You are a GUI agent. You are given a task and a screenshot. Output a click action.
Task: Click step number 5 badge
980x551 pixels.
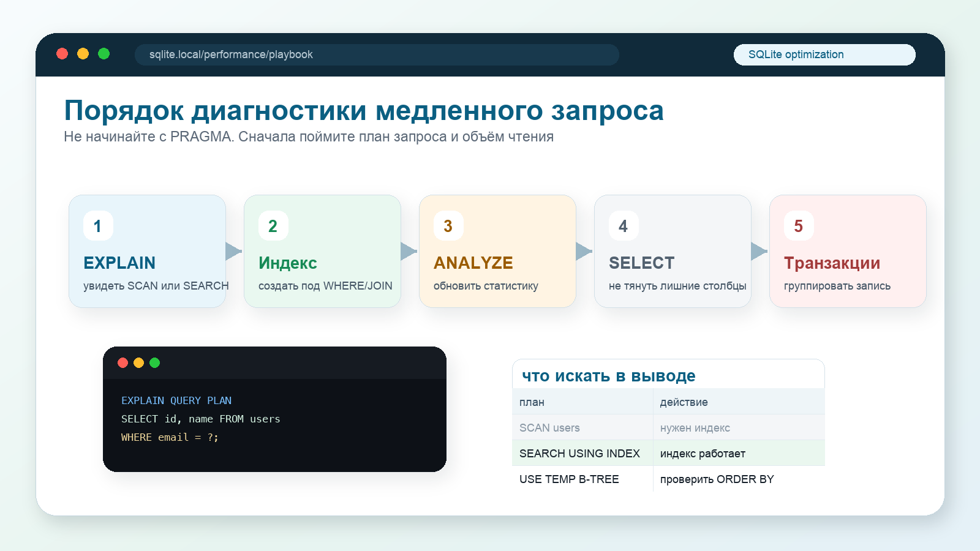click(x=799, y=226)
